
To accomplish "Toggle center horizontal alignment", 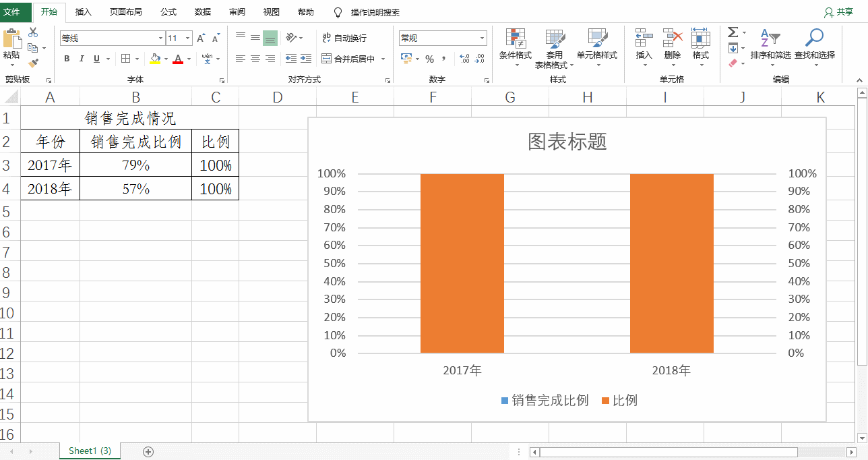I will click(x=255, y=59).
